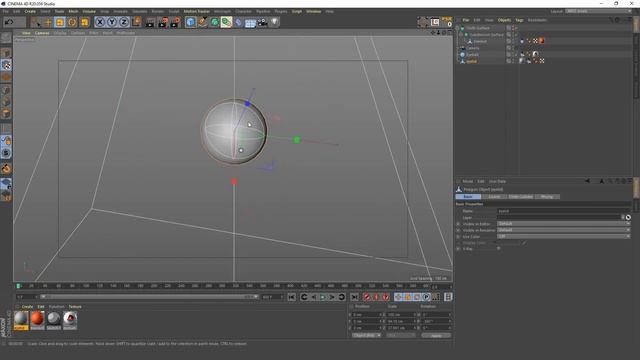Click the Spline Pen icon
Viewport: 640px width, 360px height.
(x=202, y=22)
